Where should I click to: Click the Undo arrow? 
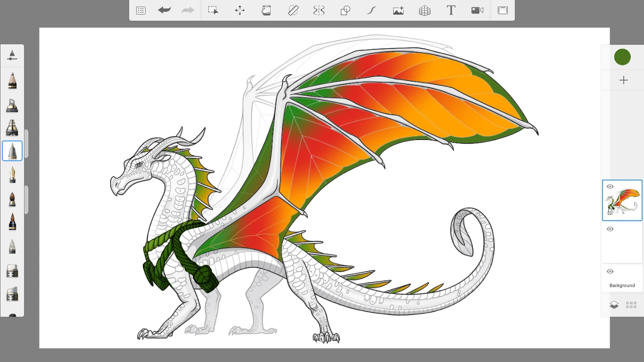coord(165,10)
